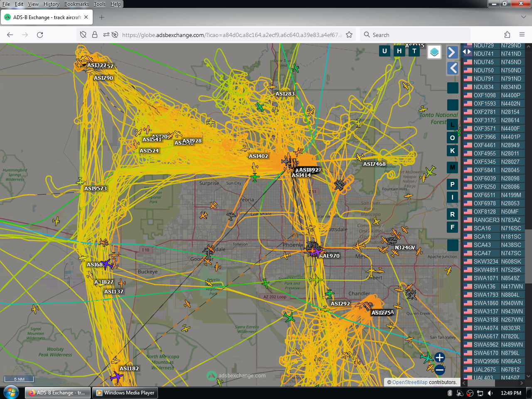
Task: Go back to previous page
Action: 10,35
